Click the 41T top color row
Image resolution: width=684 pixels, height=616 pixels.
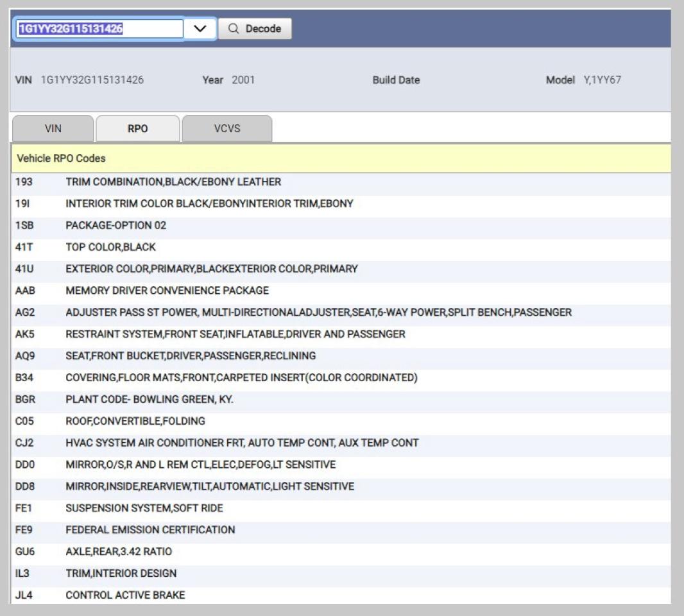click(110, 247)
